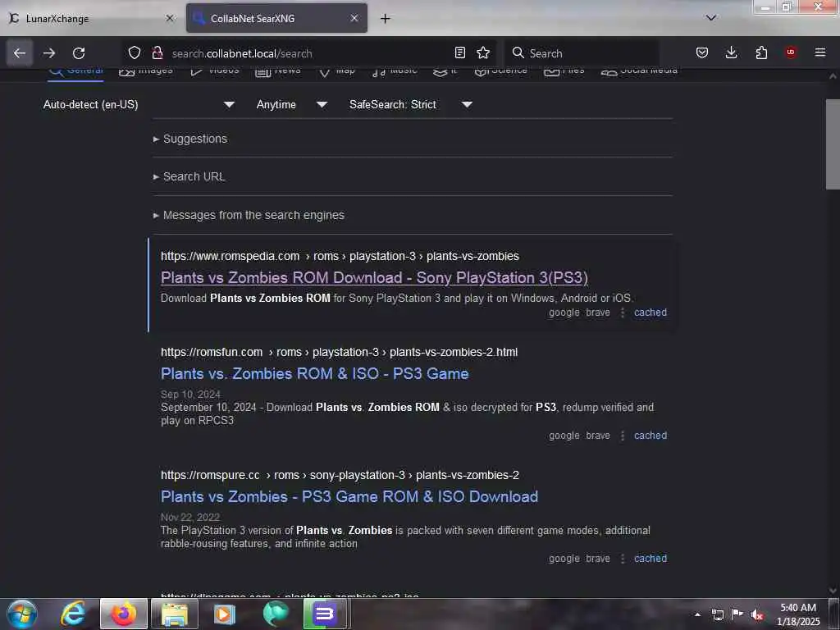The height and width of the screenshot is (630, 840).
Task: Select the CollabNet SearXNG tab
Action: click(276, 18)
